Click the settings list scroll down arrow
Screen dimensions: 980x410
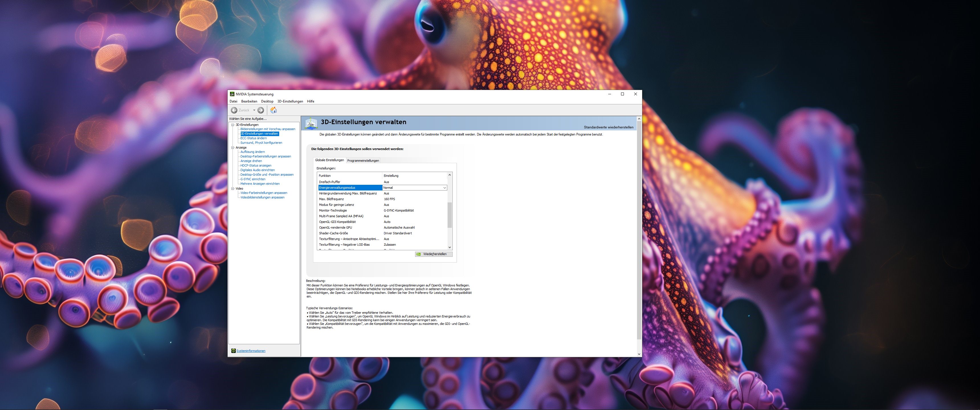[x=449, y=247]
